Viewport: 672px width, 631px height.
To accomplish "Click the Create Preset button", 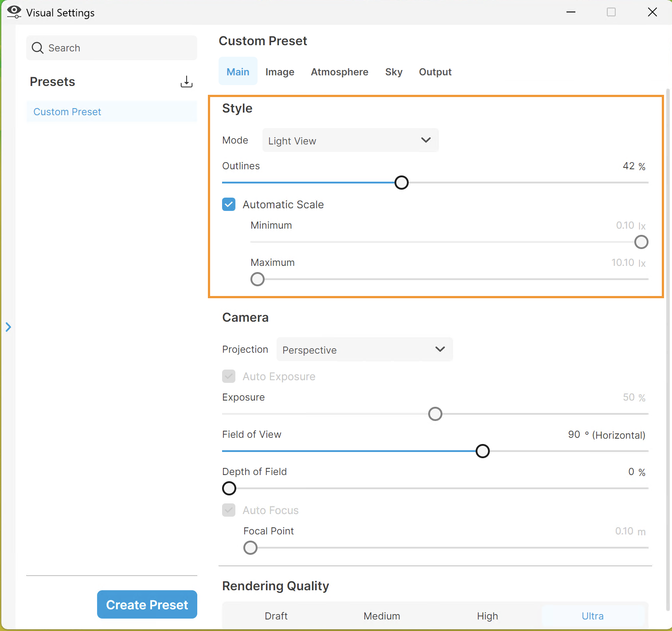I will (x=147, y=604).
